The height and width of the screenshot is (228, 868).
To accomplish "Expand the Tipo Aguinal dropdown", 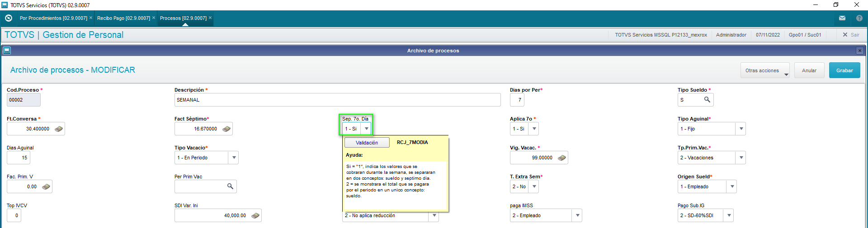I will click(x=741, y=129).
